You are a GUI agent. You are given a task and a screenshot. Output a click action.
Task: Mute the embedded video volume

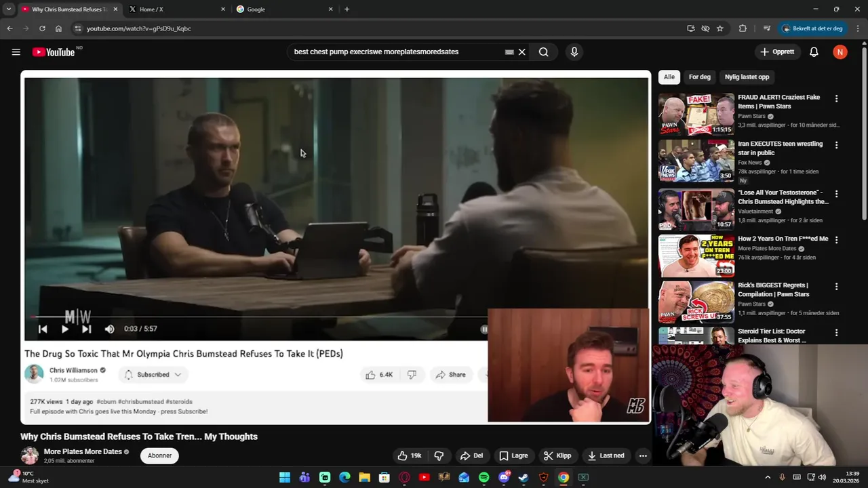(109, 329)
